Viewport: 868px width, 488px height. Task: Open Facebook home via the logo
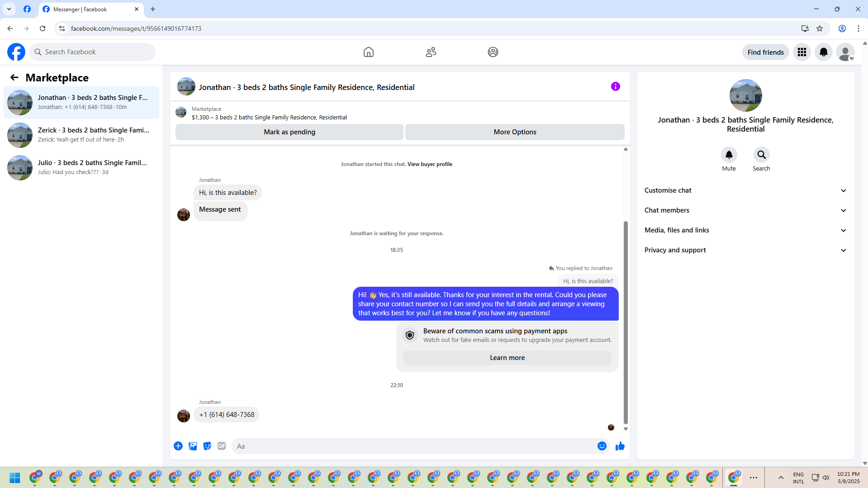tap(16, 52)
